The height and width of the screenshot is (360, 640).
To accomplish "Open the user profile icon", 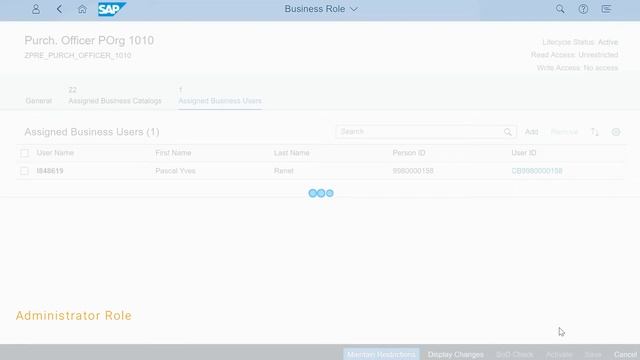I will point(36,9).
